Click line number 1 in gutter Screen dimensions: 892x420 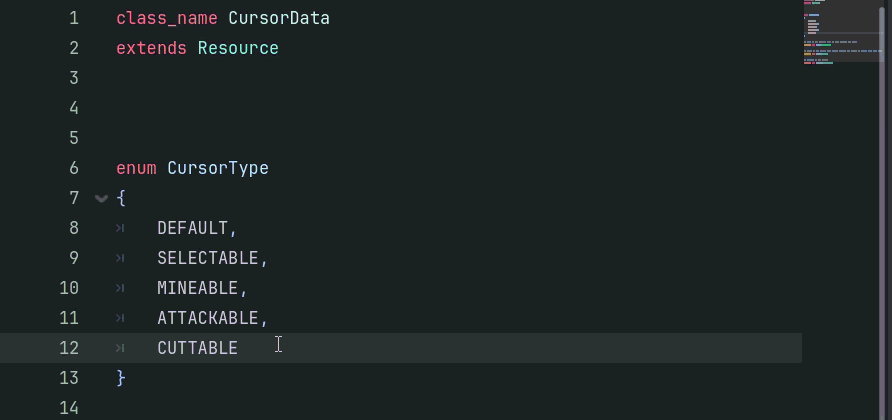pos(73,18)
